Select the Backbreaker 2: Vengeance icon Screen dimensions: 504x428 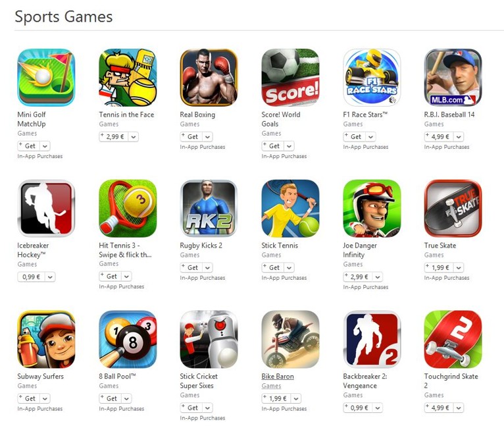tap(372, 339)
